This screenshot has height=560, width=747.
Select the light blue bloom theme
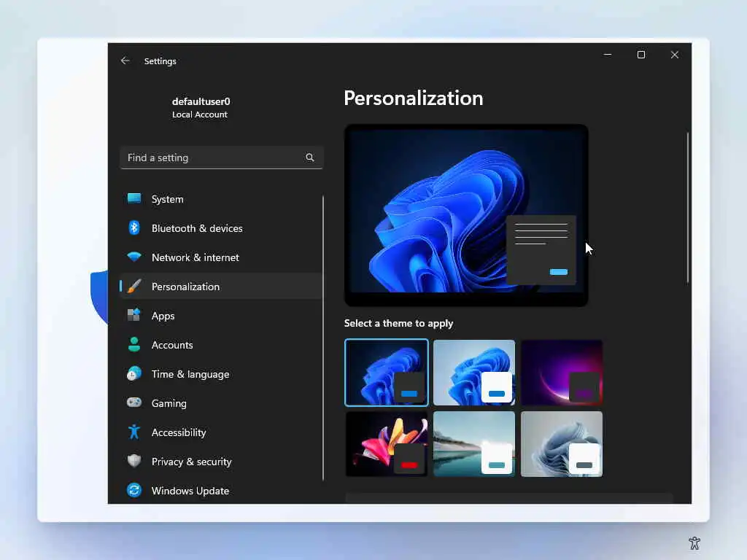(x=474, y=373)
